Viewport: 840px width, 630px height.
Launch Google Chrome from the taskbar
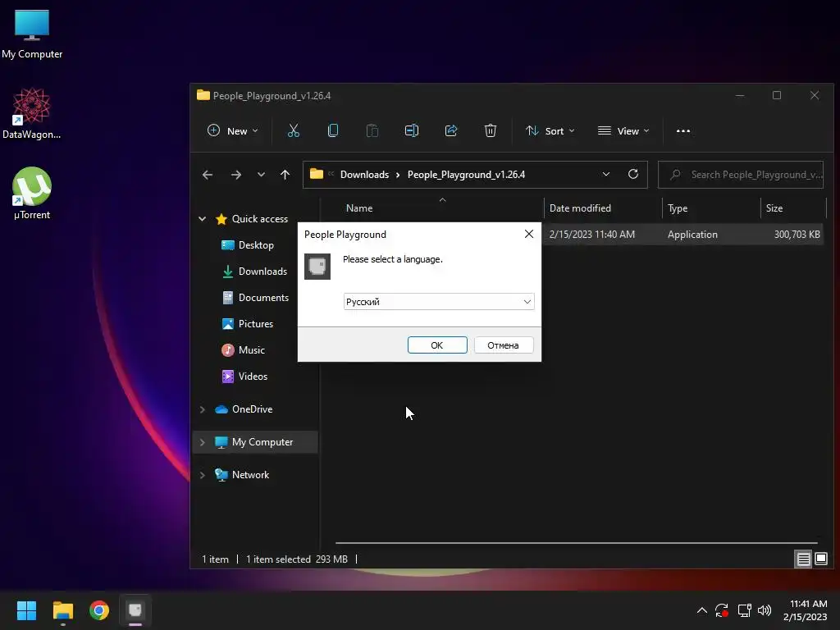coord(99,610)
